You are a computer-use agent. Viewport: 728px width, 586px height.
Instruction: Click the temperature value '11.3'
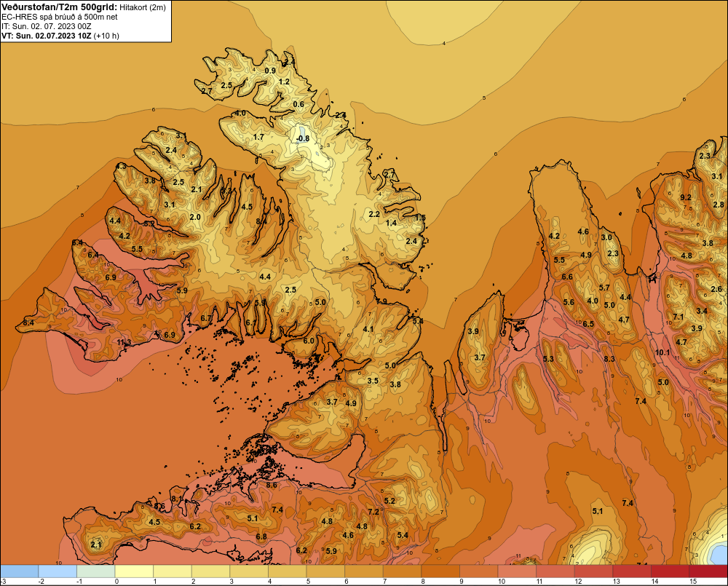pos(124,343)
